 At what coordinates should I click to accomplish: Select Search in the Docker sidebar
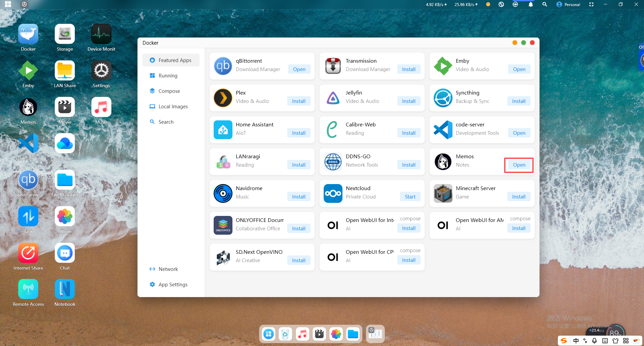pos(171,122)
